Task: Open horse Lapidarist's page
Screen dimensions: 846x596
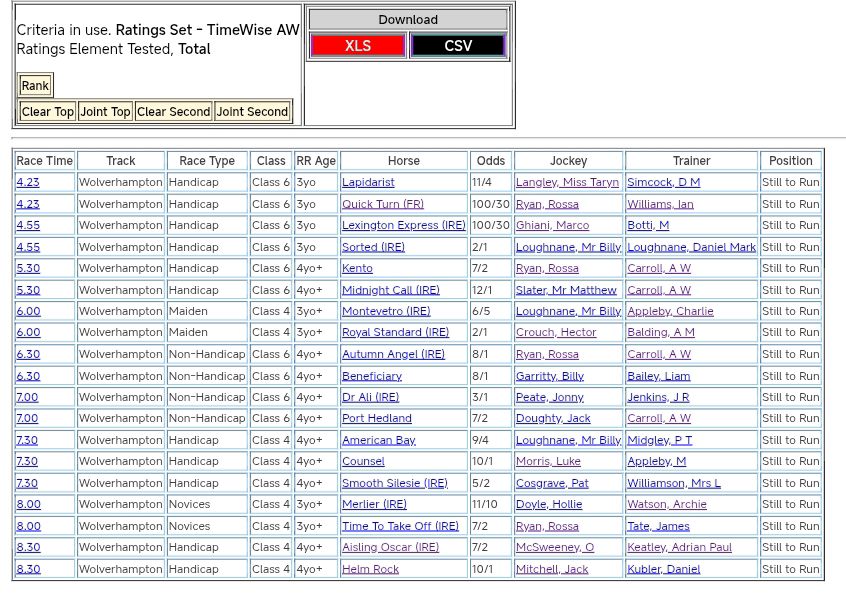Action: [368, 183]
